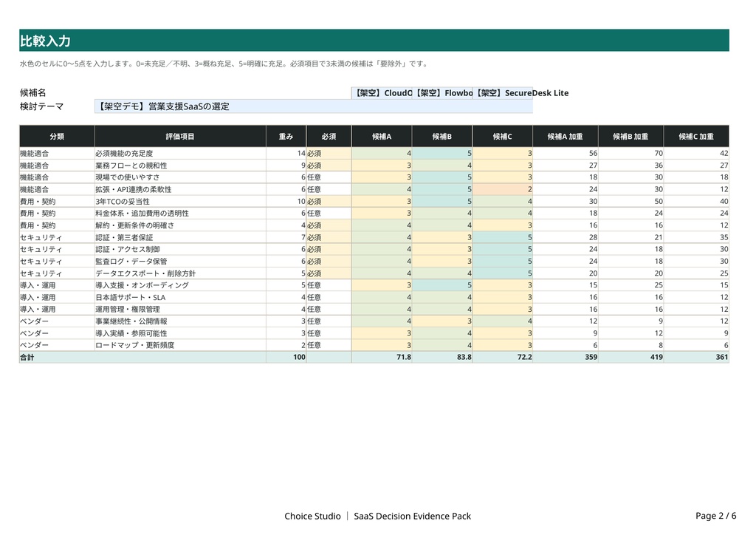Select the 業務フローとの親和性 item cell
Image resolution: width=756 pixels, height=535 pixels.
click(x=180, y=166)
